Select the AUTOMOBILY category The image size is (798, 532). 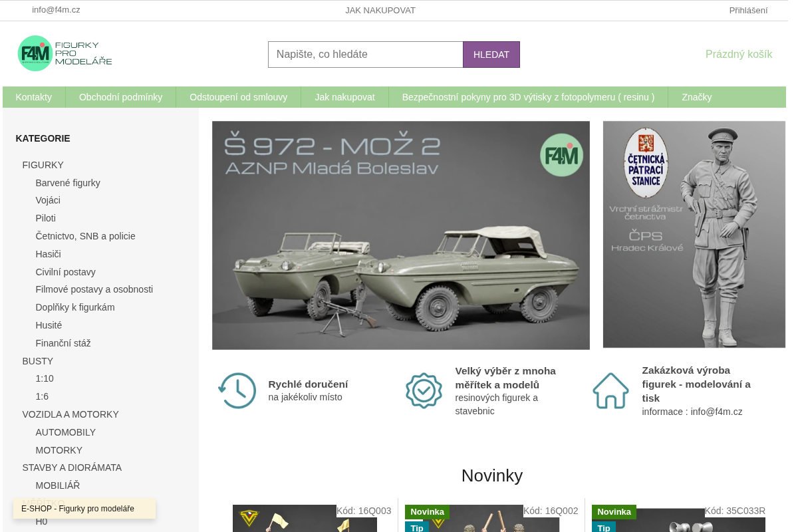click(66, 432)
